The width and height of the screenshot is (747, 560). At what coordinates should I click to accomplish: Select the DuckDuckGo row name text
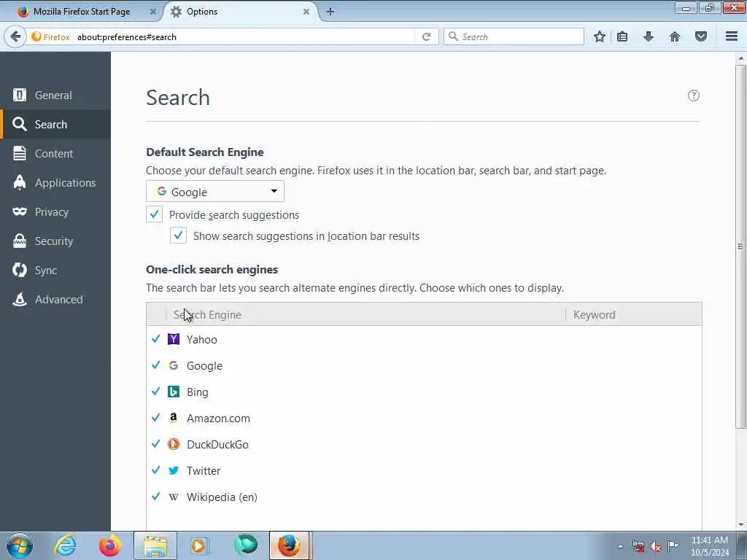click(x=217, y=444)
